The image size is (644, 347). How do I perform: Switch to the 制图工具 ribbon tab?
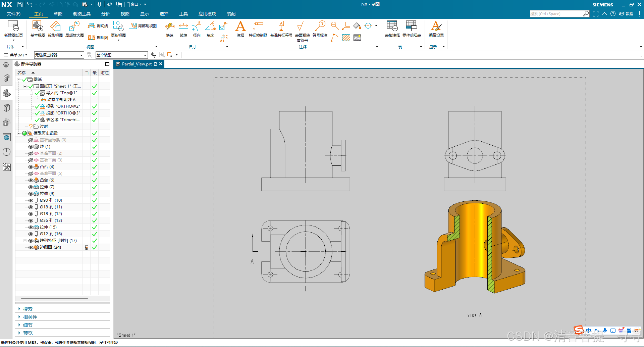tap(82, 14)
